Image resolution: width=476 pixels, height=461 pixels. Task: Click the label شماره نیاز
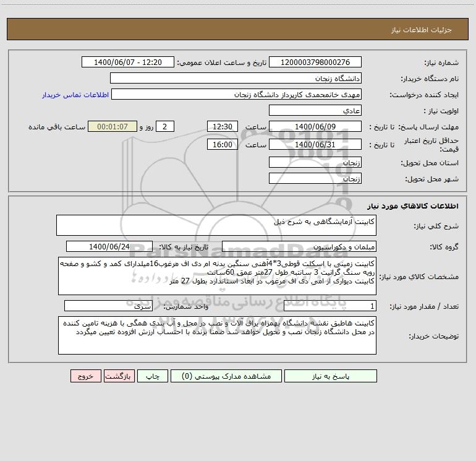click(441, 63)
